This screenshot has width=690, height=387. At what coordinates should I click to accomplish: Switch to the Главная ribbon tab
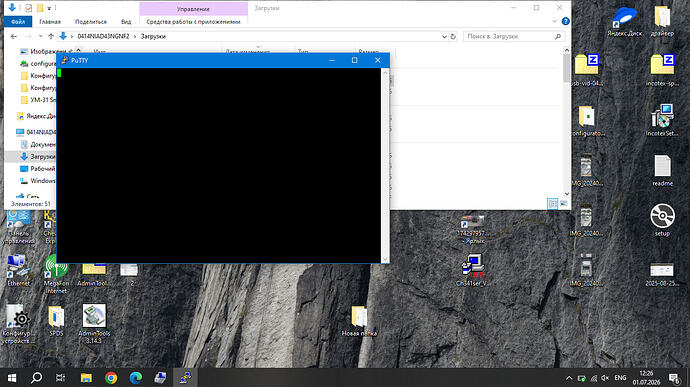[x=50, y=22]
